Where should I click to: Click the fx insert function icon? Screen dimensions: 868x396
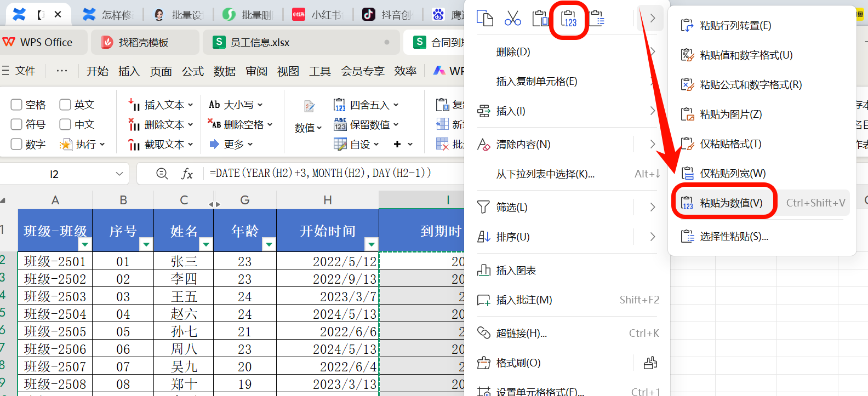187,174
